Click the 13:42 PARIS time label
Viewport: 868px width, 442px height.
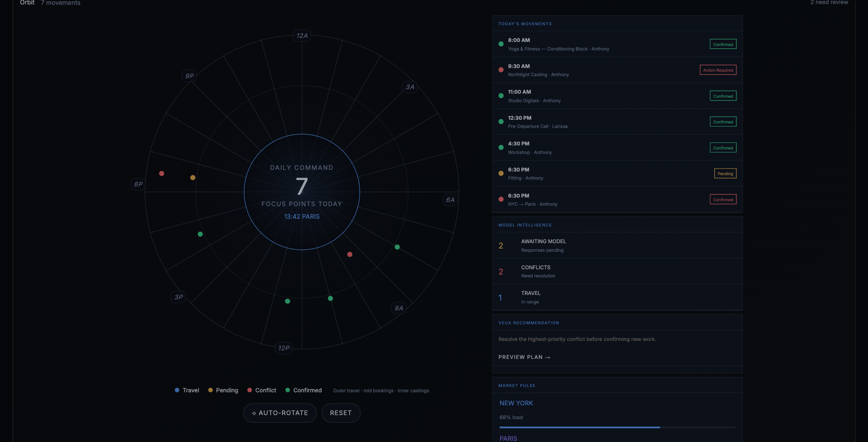(302, 216)
